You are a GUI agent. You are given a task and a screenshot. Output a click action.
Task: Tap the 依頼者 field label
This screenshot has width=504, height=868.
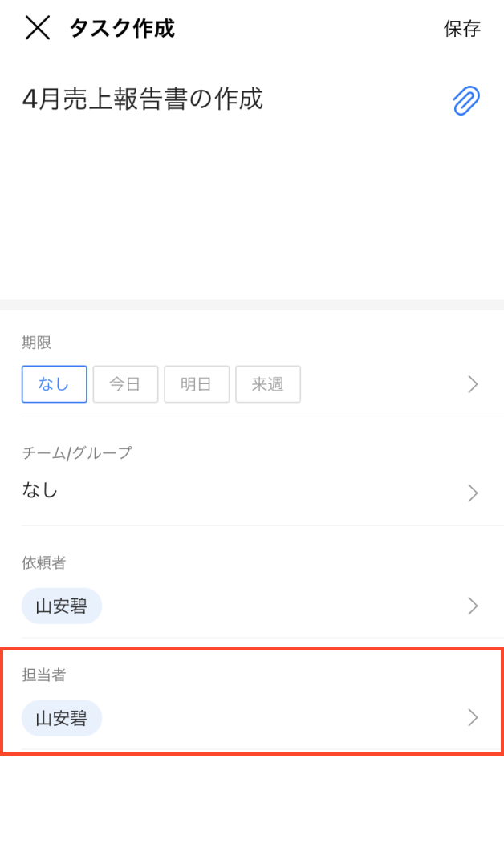tap(44, 563)
